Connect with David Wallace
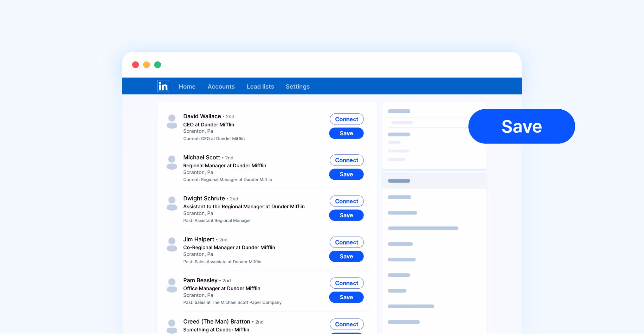Image resolution: width=644 pixels, height=334 pixels. coord(347,119)
